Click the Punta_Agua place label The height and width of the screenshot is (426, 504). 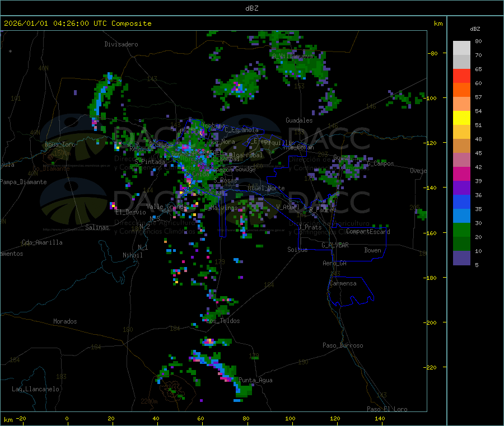(255, 381)
